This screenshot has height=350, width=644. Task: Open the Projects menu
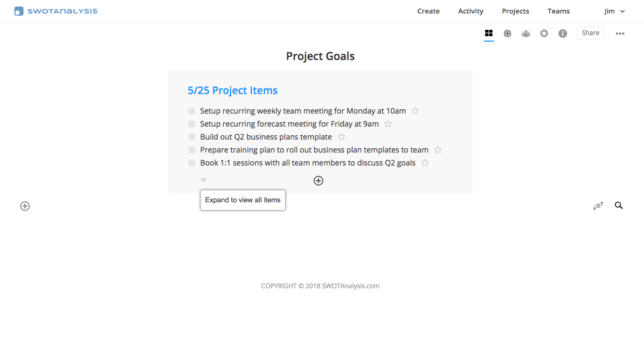coord(515,11)
